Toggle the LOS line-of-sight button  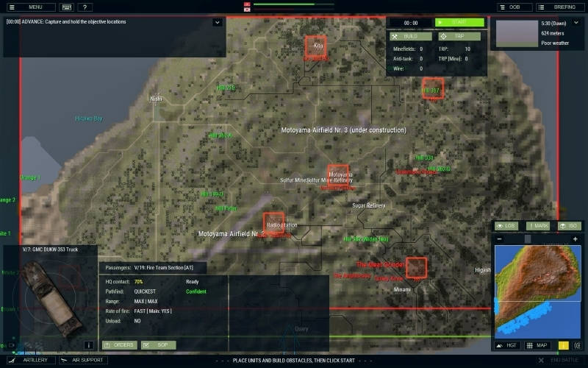506,226
